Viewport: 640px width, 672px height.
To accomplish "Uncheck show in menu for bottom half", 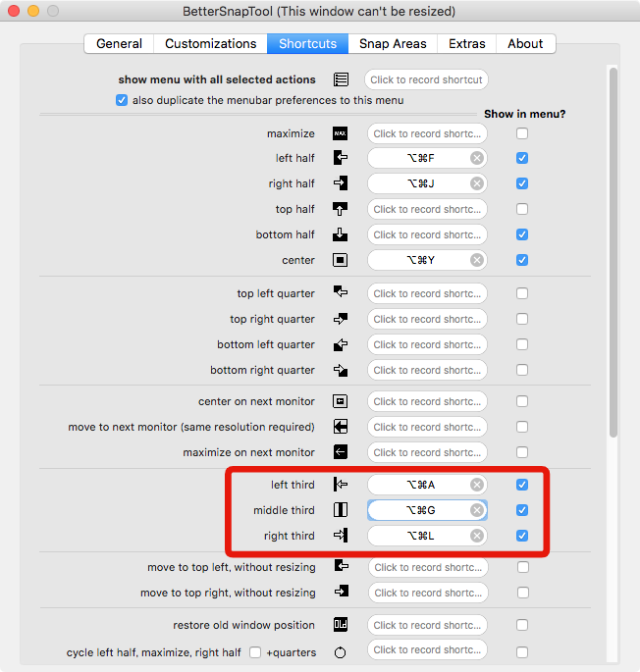I will pyautogui.click(x=522, y=234).
